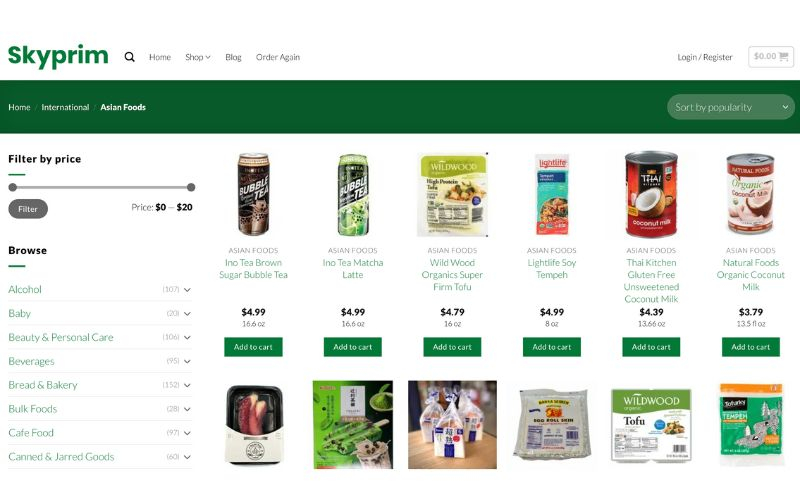This screenshot has width=800, height=500.
Task: Expand the Canned & Jarred Goods chevron
Action: [x=187, y=457]
